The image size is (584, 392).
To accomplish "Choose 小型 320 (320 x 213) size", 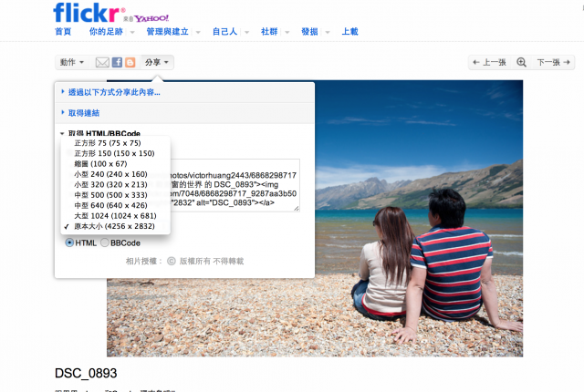I will [115, 184].
